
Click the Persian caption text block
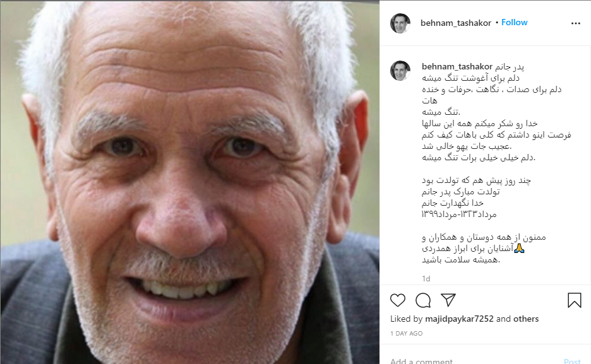click(496, 163)
